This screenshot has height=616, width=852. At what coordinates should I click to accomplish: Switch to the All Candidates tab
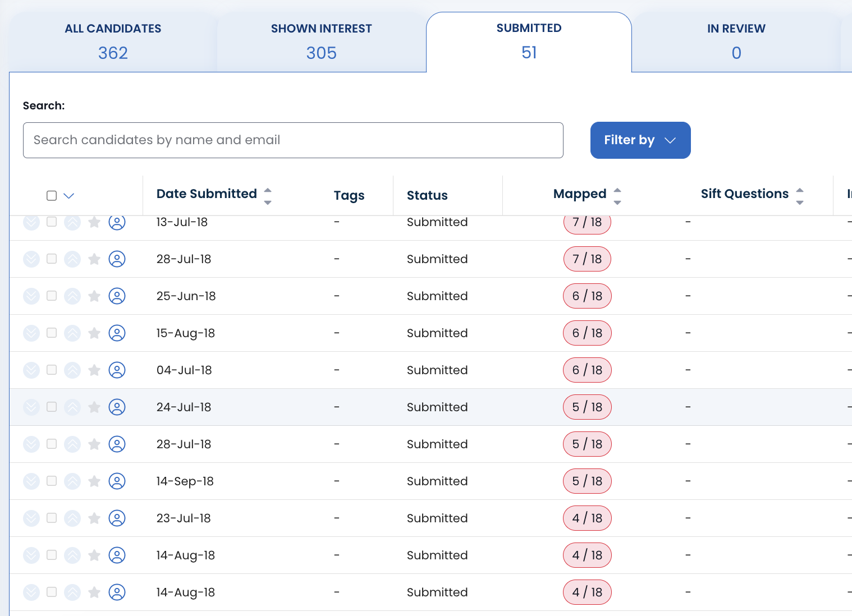coord(113,42)
